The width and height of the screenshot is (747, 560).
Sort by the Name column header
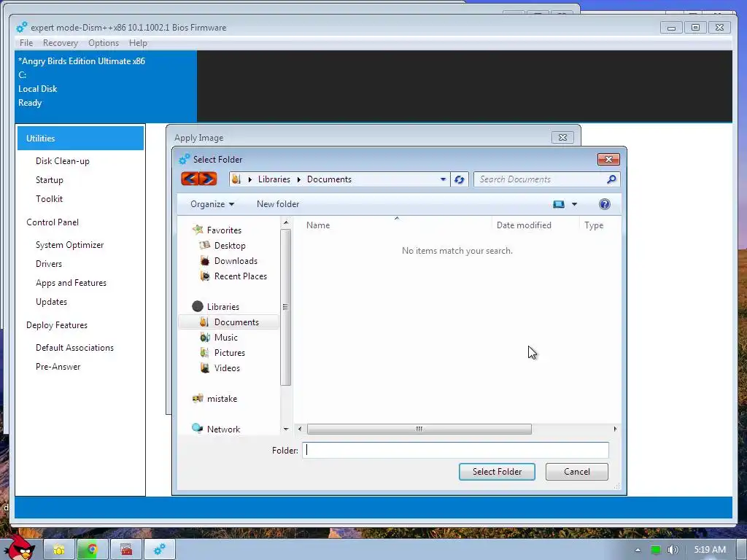tap(318, 225)
